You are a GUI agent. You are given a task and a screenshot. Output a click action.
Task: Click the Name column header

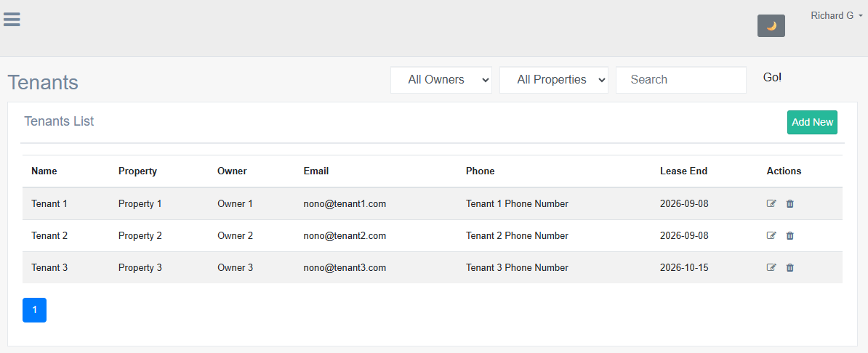pyautogui.click(x=44, y=171)
